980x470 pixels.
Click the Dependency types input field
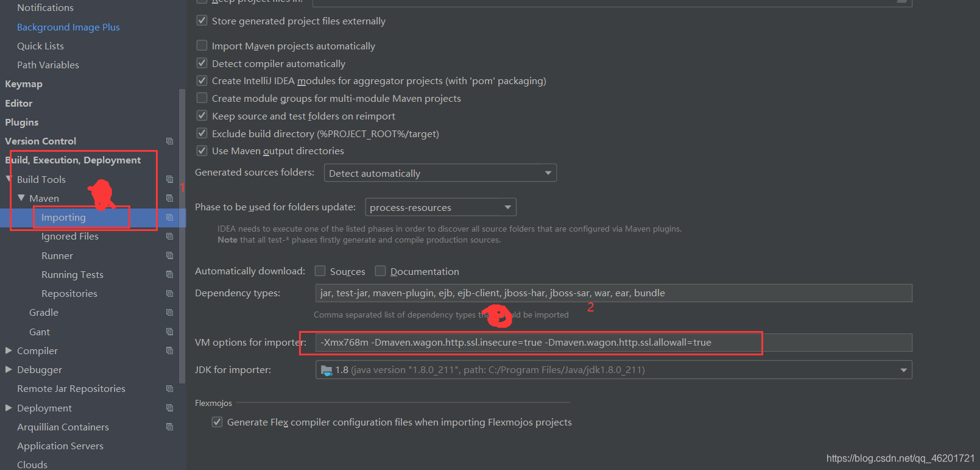pos(614,293)
